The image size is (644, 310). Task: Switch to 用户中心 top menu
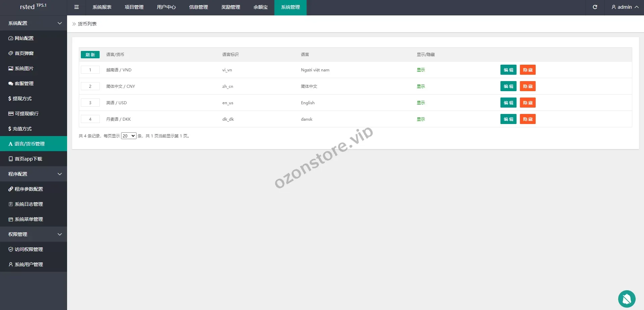point(166,7)
